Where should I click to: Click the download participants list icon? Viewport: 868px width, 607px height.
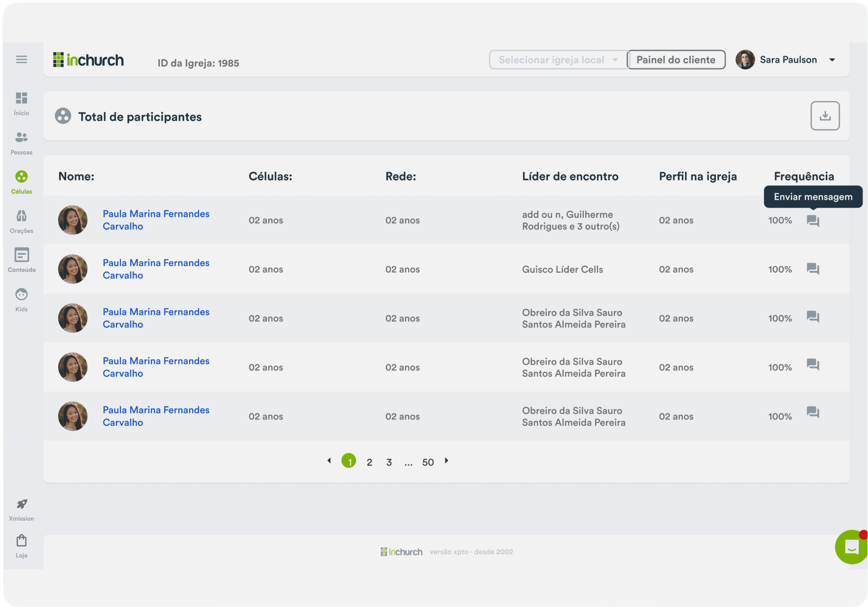824,116
